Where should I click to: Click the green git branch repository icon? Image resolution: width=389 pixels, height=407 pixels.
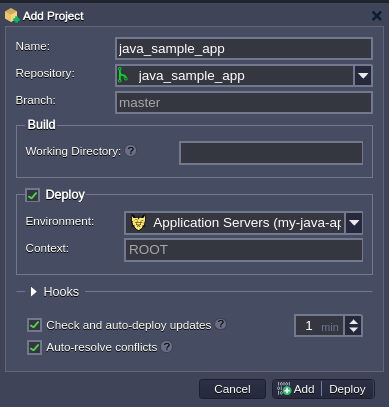(x=122, y=75)
